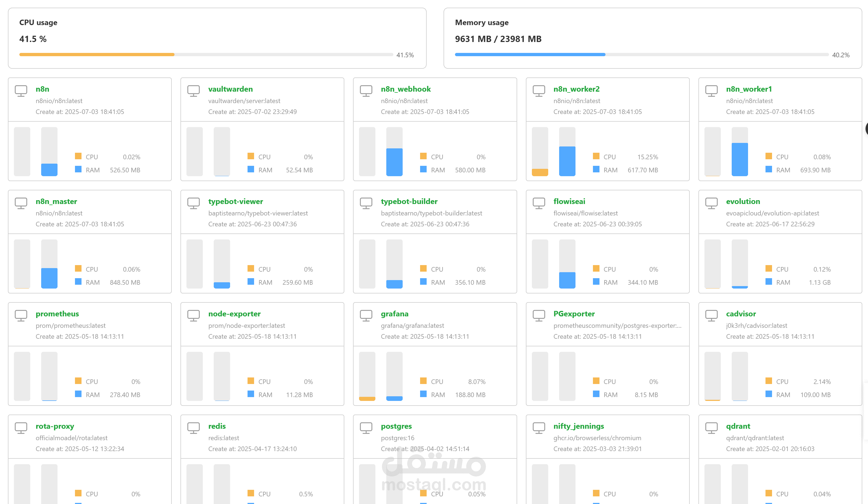Open the prometheus container link
This screenshot has height=504, width=868.
(57, 313)
